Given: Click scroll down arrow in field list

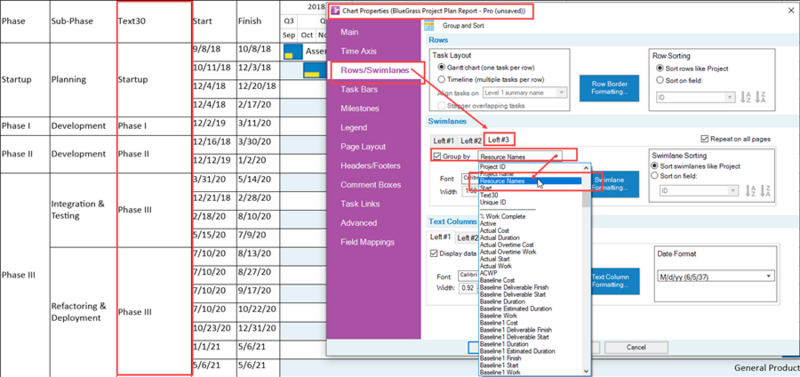Looking at the screenshot, I should point(586,371).
